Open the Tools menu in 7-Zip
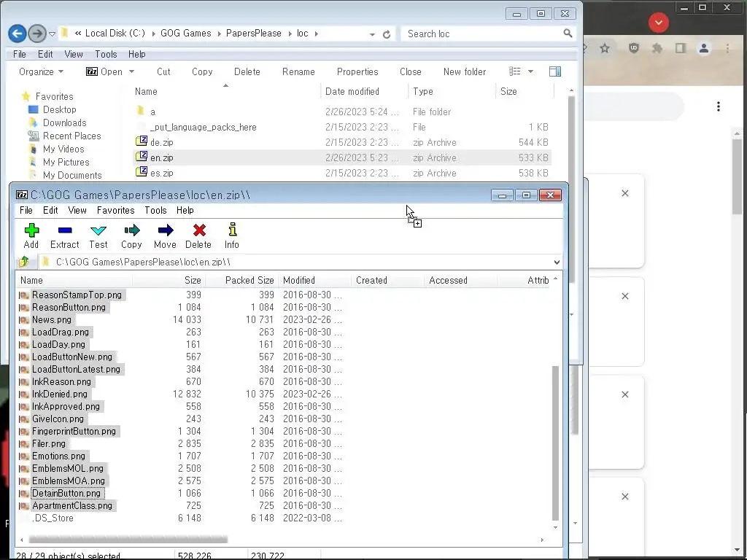Image resolution: width=747 pixels, height=560 pixels. (156, 210)
